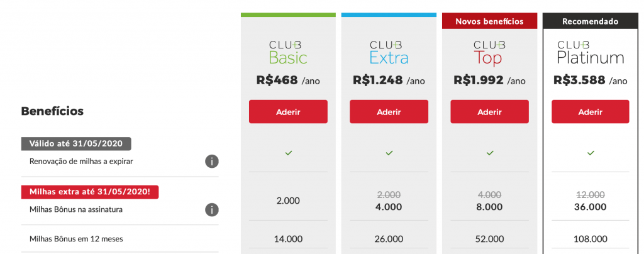Click the Renovação de milhas a expirar text
This screenshot has width=644, height=254.
click(x=81, y=162)
